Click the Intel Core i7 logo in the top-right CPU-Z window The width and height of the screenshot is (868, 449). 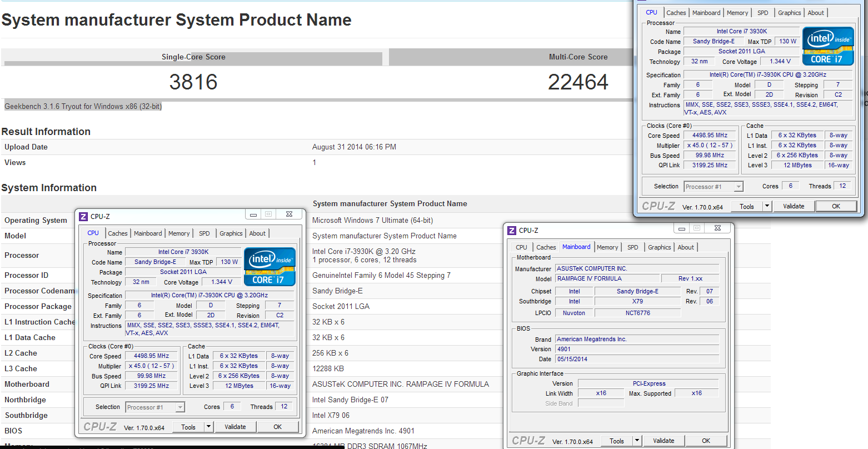(x=828, y=46)
